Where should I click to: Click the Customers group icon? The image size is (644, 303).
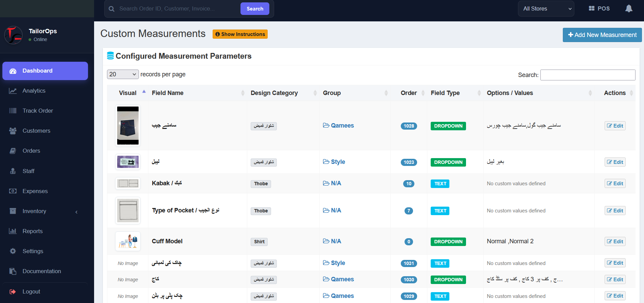[x=13, y=131]
